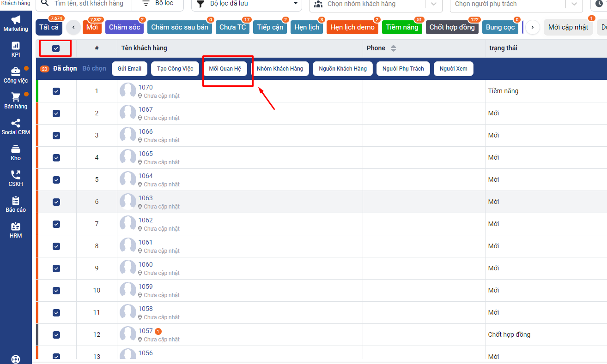Viewport: 607px width, 364px height.
Task: Open the Báo cáo report icon
Action: click(x=16, y=201)
